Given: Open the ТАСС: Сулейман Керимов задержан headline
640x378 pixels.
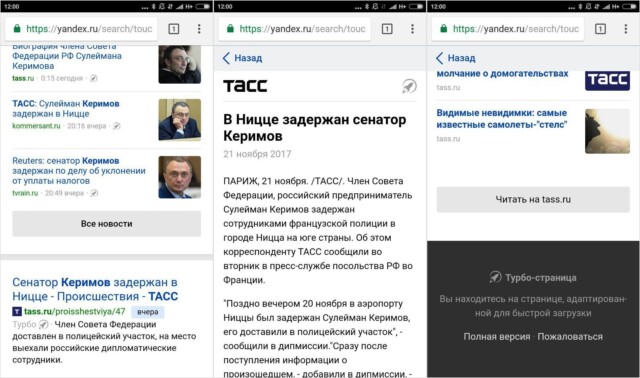Looking at the screenshot, I should pos(66,109).
